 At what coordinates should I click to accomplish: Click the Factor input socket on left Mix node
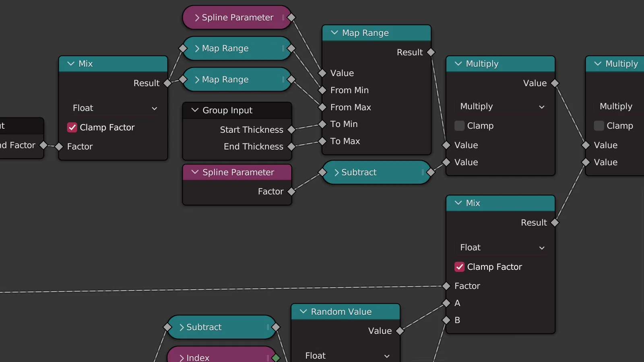[59, 146]
